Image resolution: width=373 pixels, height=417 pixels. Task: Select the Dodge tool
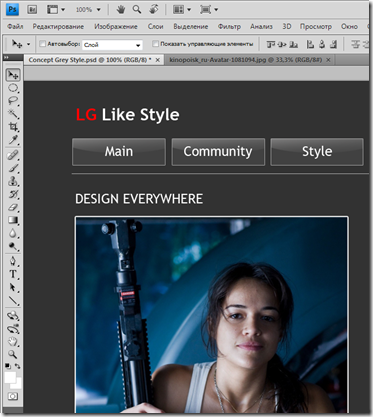click(x=13, y=246)
